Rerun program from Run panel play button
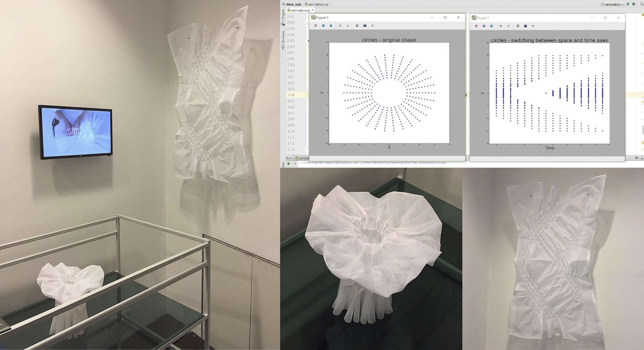 coord(289,164)
